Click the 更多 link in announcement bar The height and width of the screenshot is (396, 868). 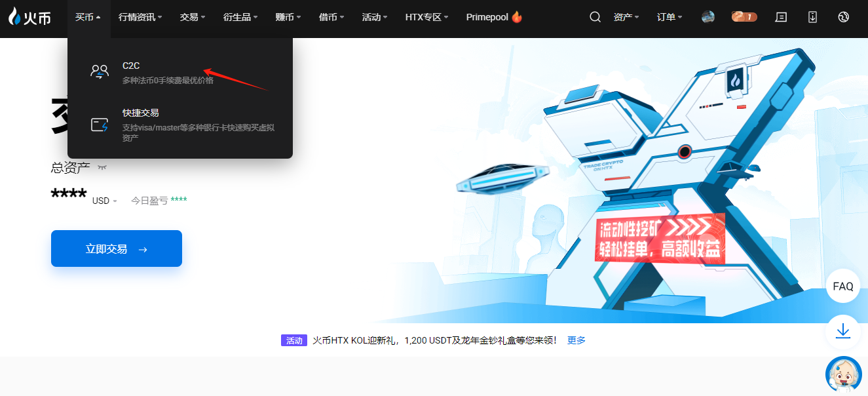tap(576, 341)
